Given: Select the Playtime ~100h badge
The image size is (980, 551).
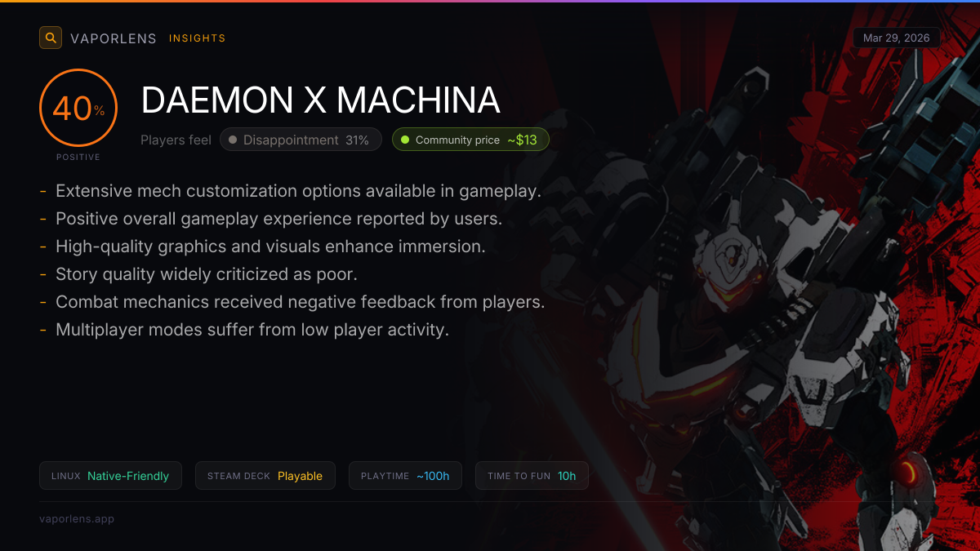Looking at the screenshot, I should [406, 476].
